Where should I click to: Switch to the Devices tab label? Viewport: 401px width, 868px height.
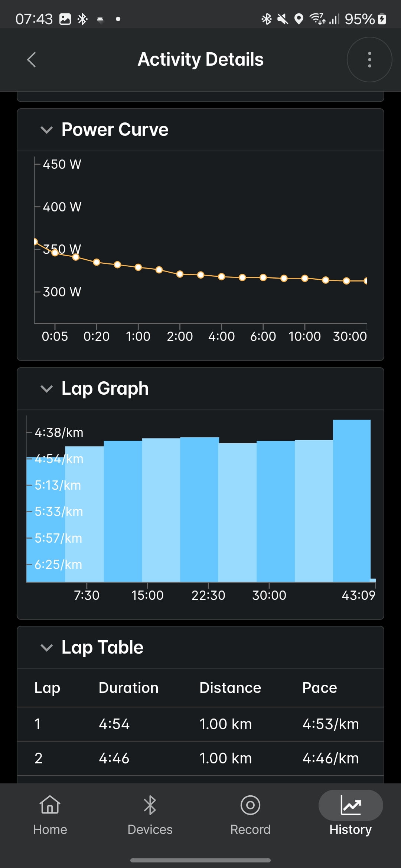coord(150,829)
